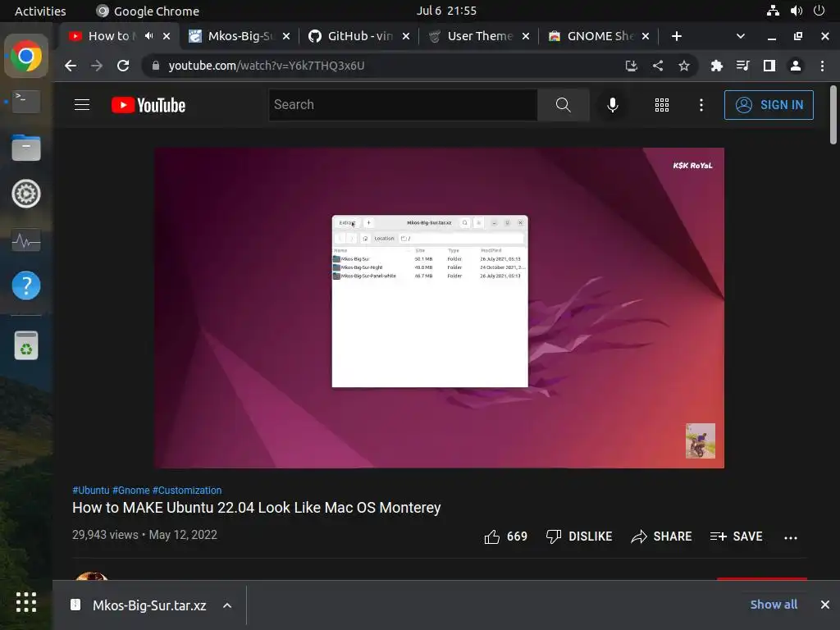Open the clock calendar Jul 6 21:55

446,11
